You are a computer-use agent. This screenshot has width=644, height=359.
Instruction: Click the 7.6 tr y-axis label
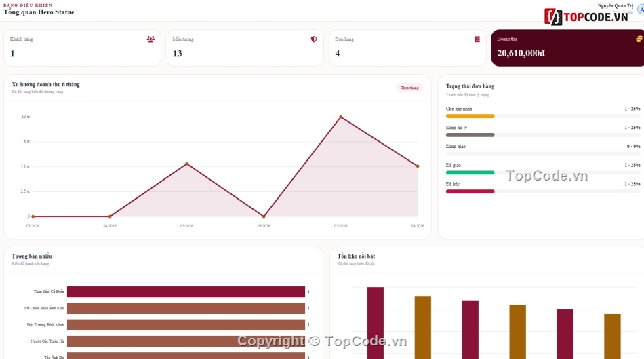25,141
